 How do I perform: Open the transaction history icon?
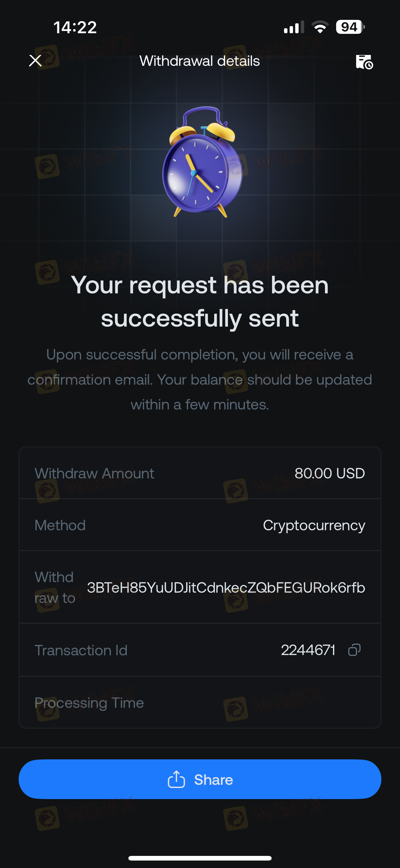[364, 62]
